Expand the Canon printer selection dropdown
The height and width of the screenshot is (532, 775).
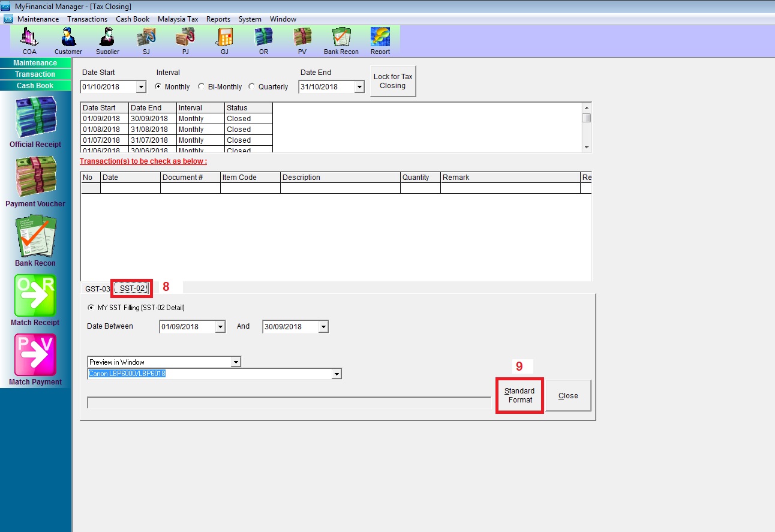(337, 374)
